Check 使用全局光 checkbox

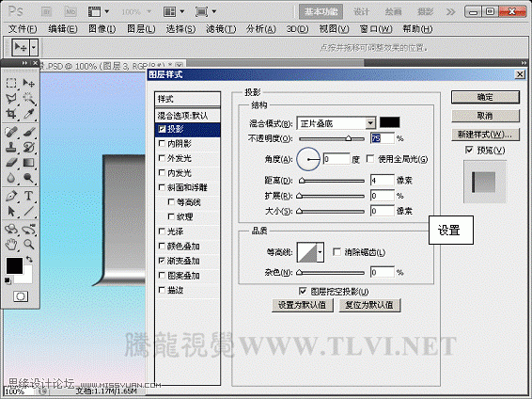pyautogui.click(x=370, y=159)
